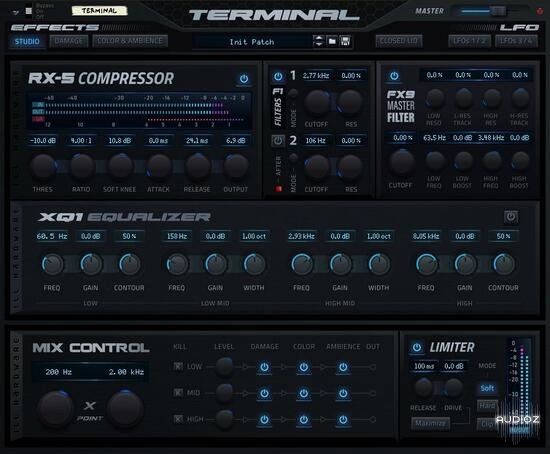Viewport: 550px width, 454px height.
Task: Step through patches with up/down arrows
Action: click(318, 41)
